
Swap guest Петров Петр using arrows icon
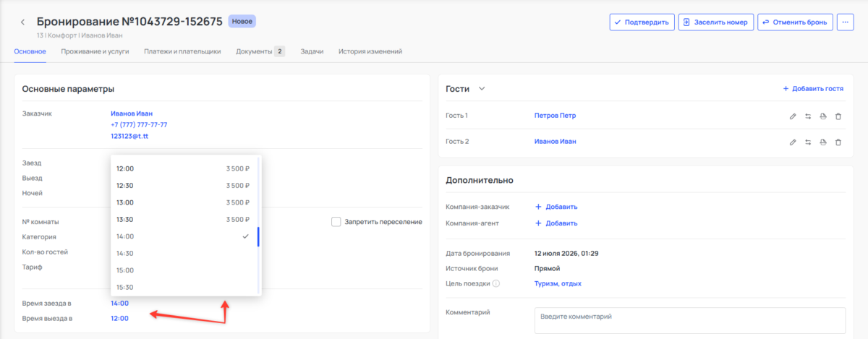tap(808, 116)
